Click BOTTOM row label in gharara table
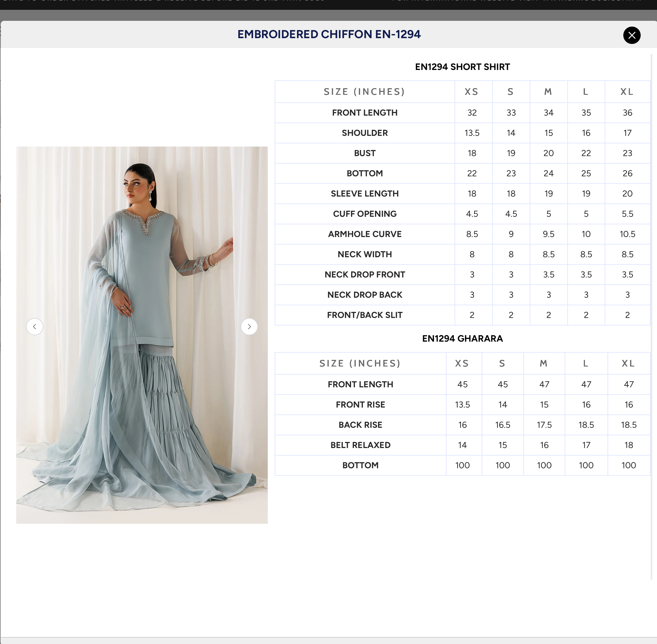This screenshot has height=644, width=657. (x=360, y=465)
